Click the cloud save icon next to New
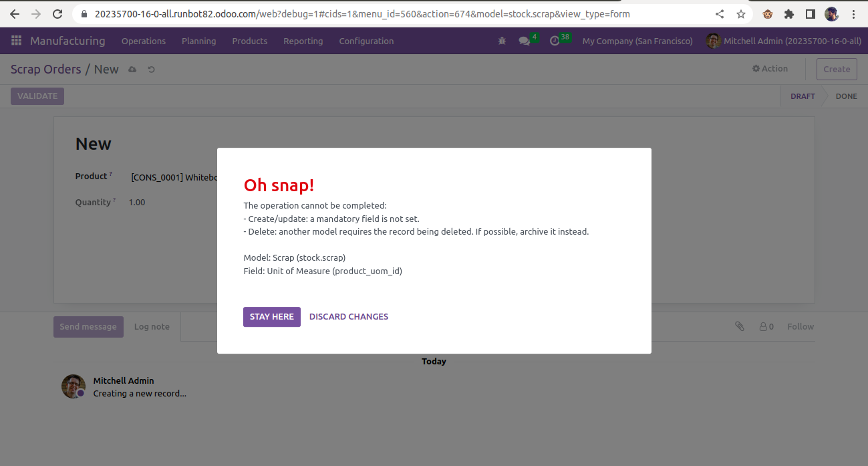 tap(132, 70)
